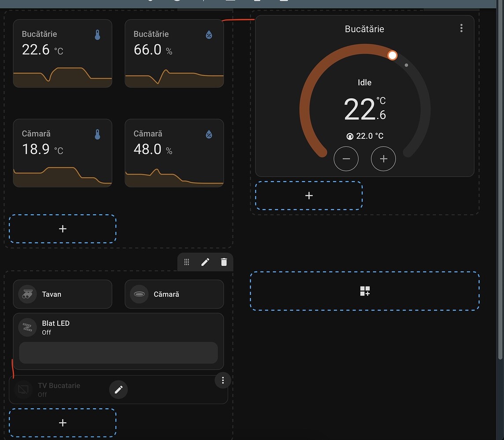Click the drag grid icon in the section toolbar

[x=186, y=261]
